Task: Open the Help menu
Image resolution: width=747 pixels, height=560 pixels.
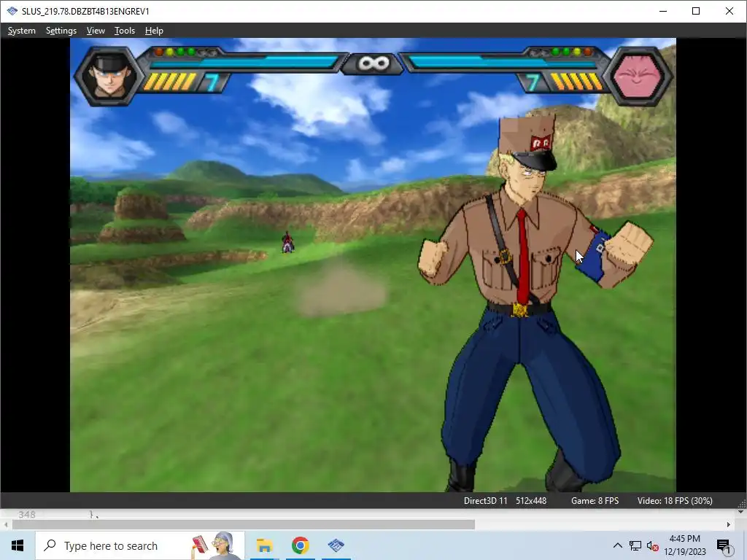Action: 154,31
